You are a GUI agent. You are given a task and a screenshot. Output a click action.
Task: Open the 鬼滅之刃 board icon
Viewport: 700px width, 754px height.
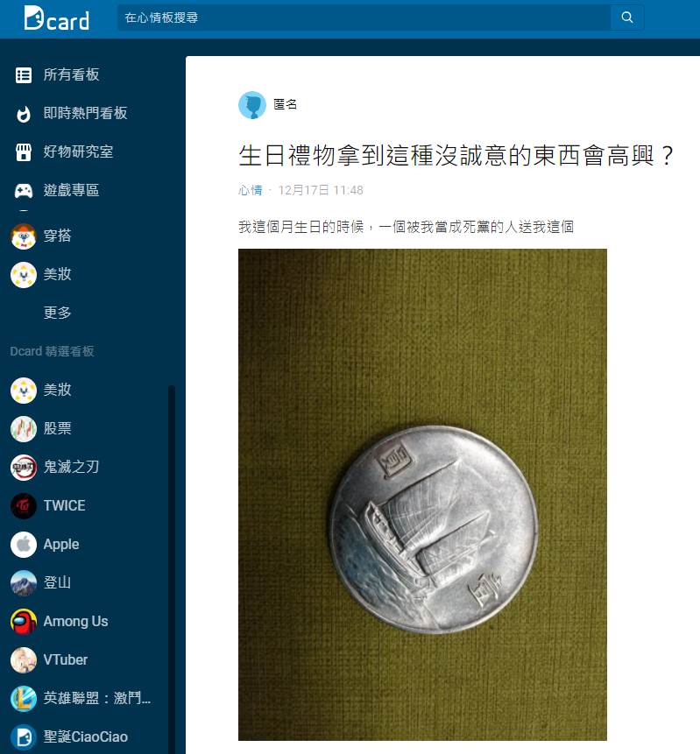pos(24,468)
